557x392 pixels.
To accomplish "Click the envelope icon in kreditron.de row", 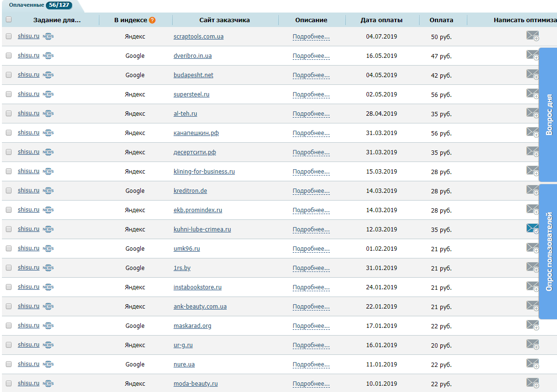I will [532, 190].
